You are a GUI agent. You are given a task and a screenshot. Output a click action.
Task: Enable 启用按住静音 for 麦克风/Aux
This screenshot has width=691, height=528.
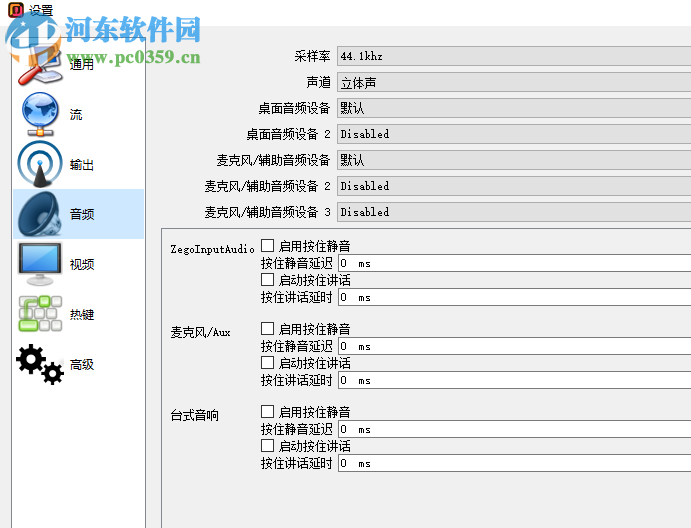[267, 328]
